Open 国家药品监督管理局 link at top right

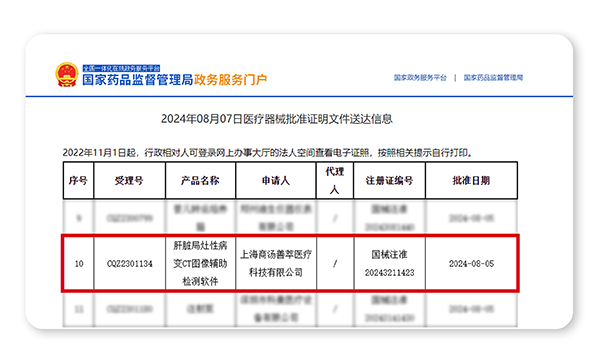[x=493, y=78]
